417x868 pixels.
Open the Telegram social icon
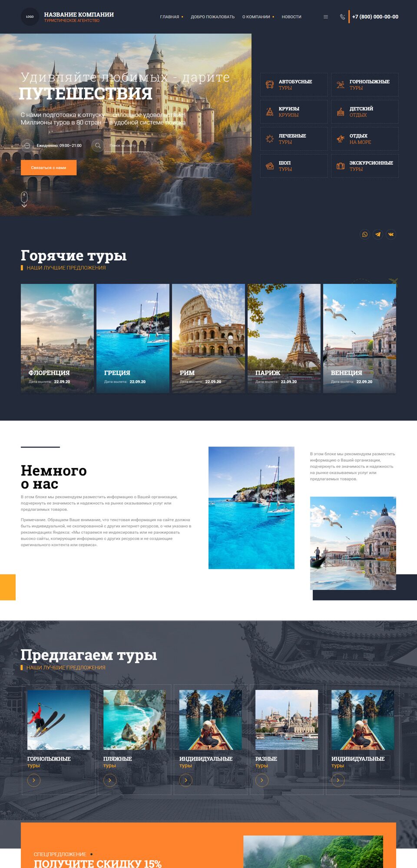(x=378, y=234)
